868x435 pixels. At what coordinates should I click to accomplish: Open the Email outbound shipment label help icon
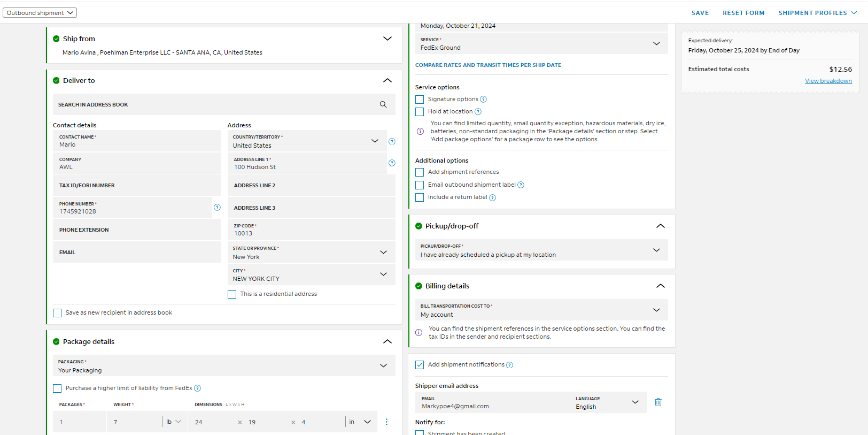521,185
